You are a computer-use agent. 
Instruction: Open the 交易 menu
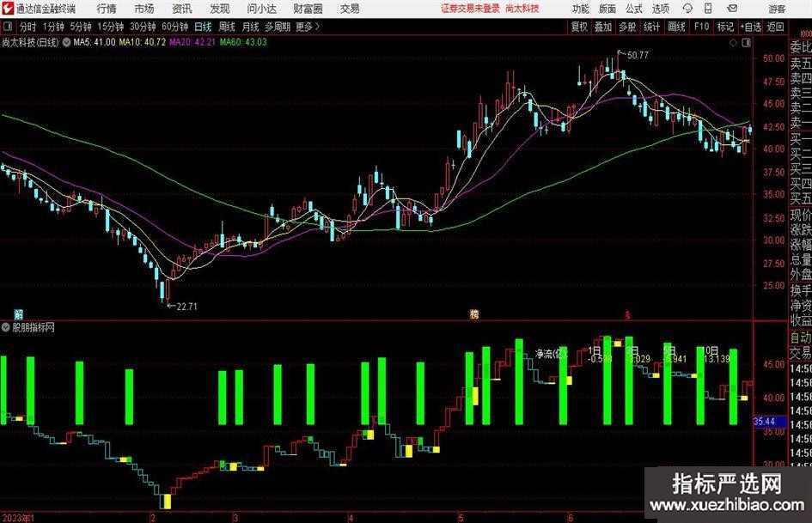[x=350, y=9]
